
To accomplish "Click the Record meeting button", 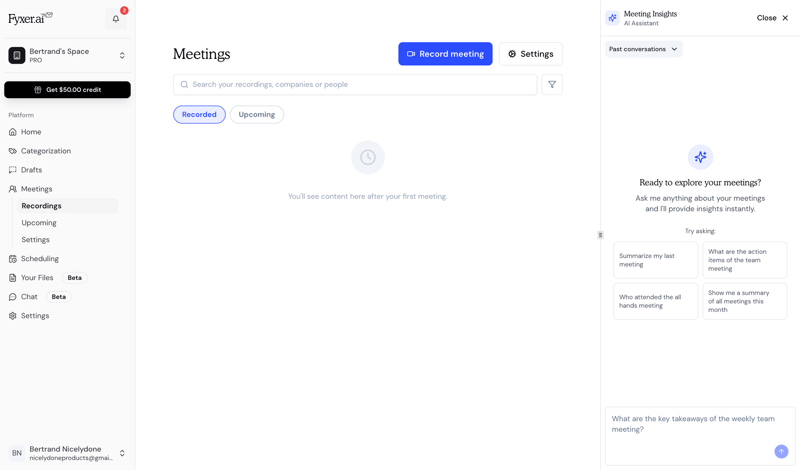I will click(445, 54).
